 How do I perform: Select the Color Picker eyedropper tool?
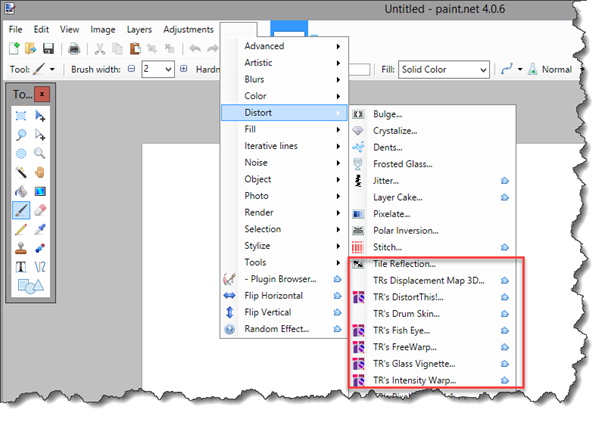coord(40,229)
